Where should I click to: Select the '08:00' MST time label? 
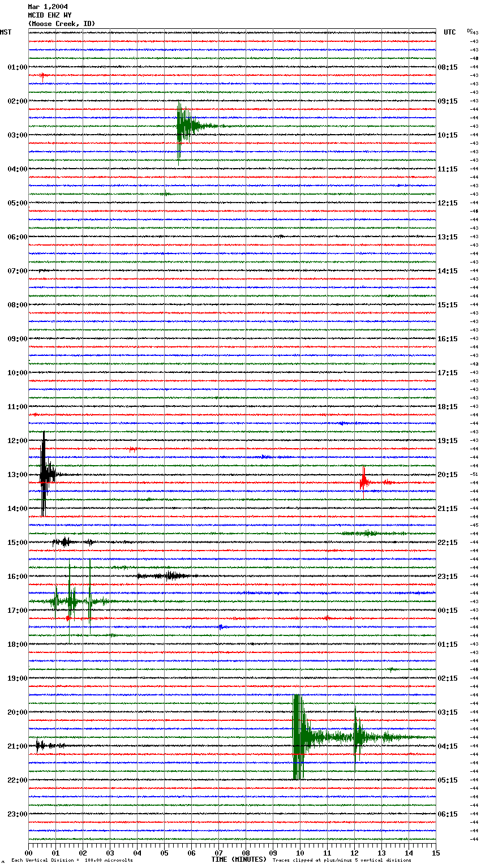click(x=18, y=305)
